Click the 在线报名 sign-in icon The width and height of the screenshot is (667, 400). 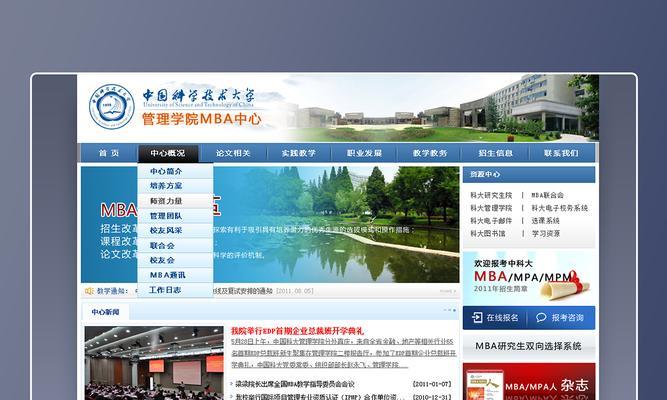click(477, 317)
